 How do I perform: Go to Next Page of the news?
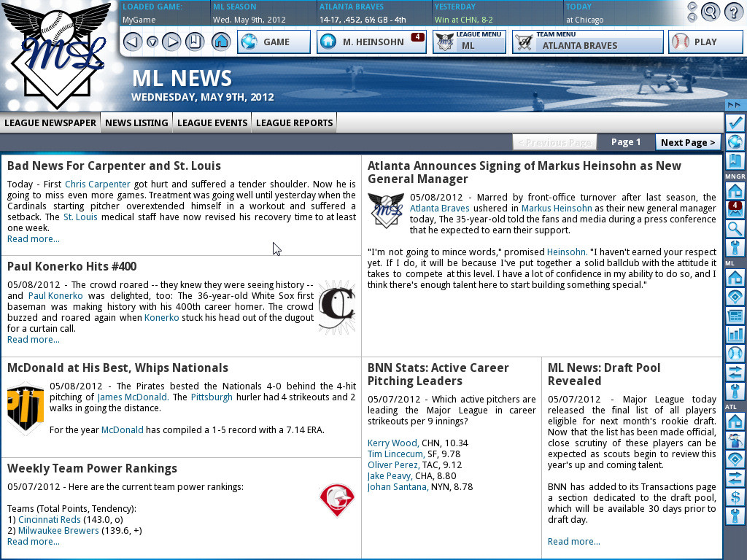(x=688, y=142)
